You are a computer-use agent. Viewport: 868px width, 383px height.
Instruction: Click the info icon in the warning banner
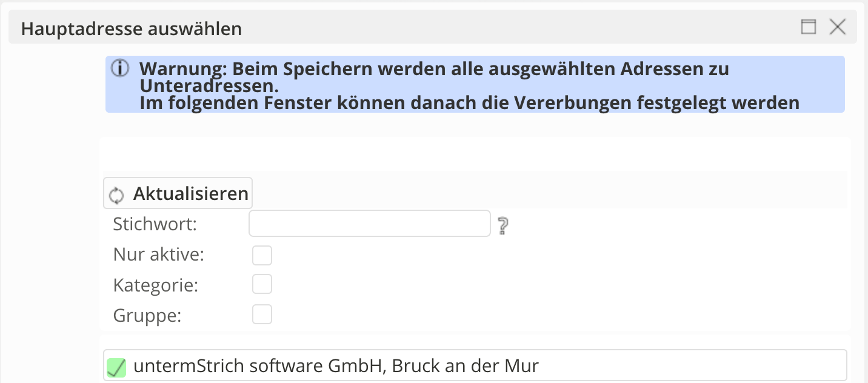[x=120, y=68]
